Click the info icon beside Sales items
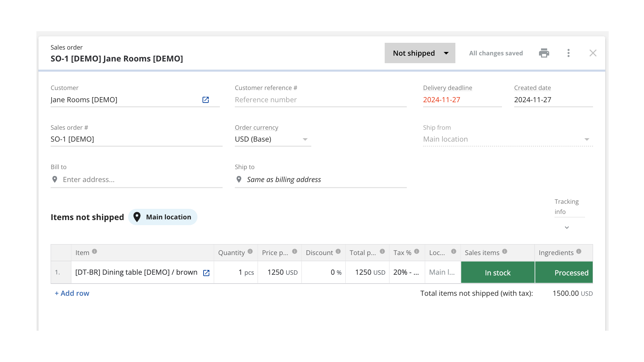644x362 pixels. 505,251
